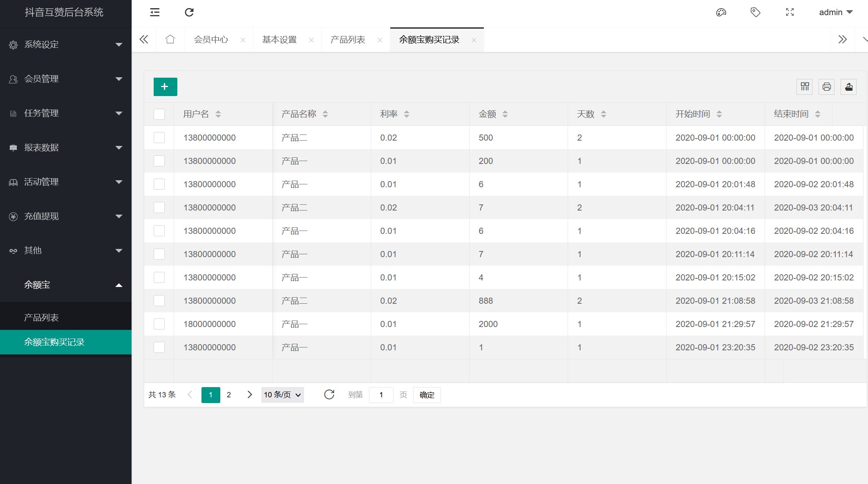868x484 pixels.
Task: Click the jump-to-page number input
Action: (x=381, y=394)
